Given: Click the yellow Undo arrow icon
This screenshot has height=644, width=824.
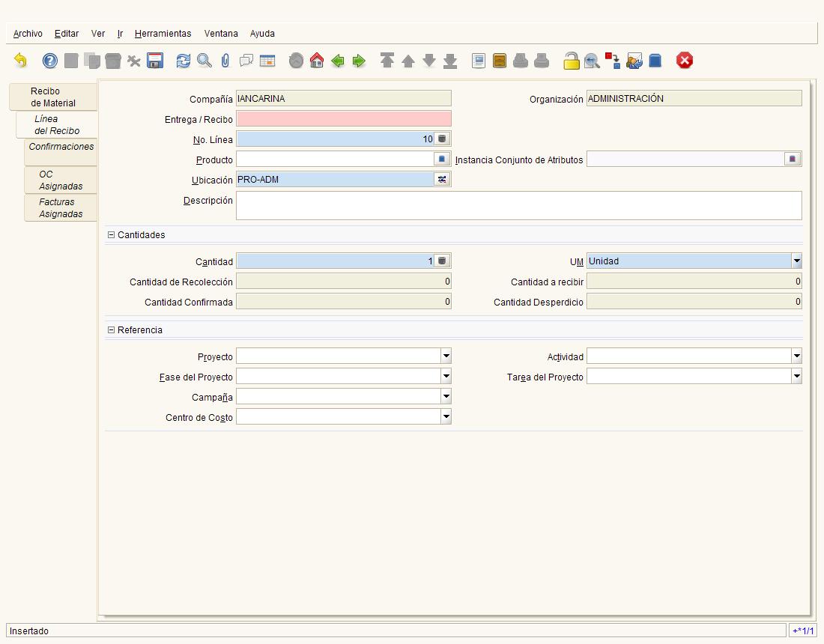Looking at the screenshot, I should pyautogui.click(x=20, y=61).
